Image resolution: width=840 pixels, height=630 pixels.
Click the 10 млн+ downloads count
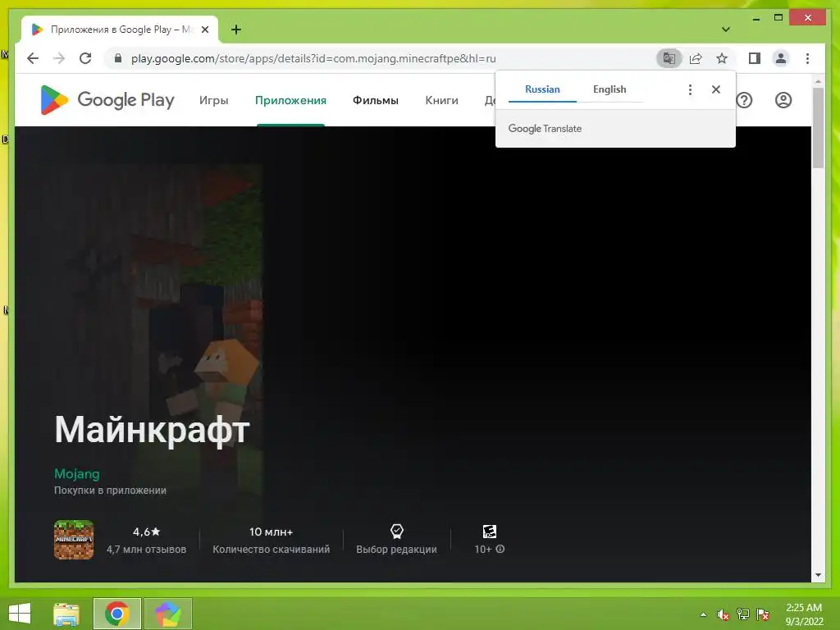(x=271, y=532)
